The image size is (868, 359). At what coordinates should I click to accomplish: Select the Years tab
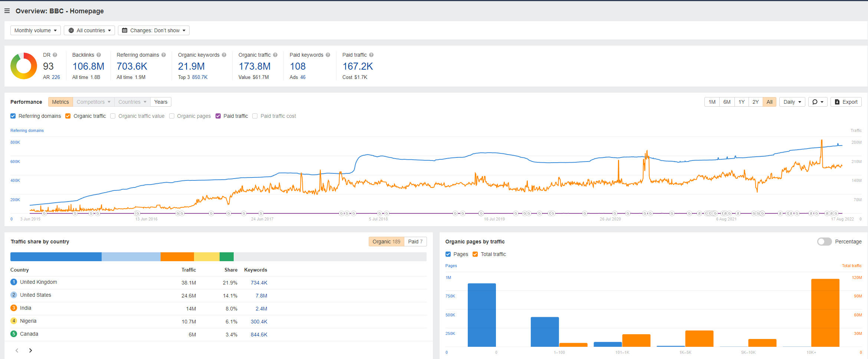pyautogui.click(x=161, y=102)
